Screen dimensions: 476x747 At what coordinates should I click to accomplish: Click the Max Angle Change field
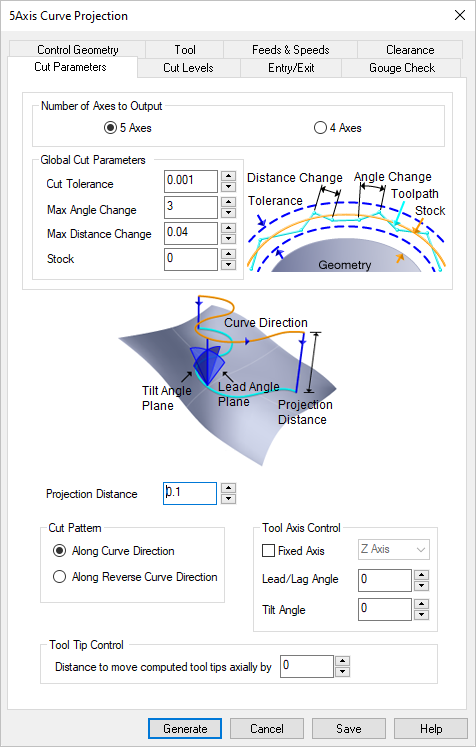click(191, 207)
